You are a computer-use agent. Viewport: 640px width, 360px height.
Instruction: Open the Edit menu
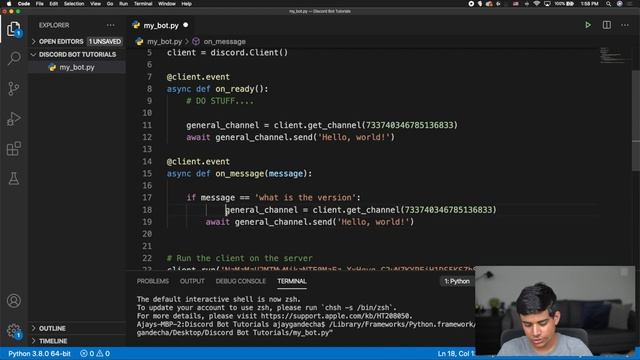[53, 4]
